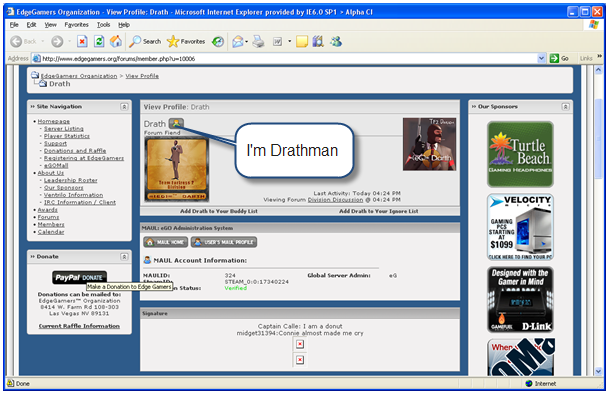Screen dimensions: 609x393
Task: Open the Search toolbar button
Action: coord(145,41)
